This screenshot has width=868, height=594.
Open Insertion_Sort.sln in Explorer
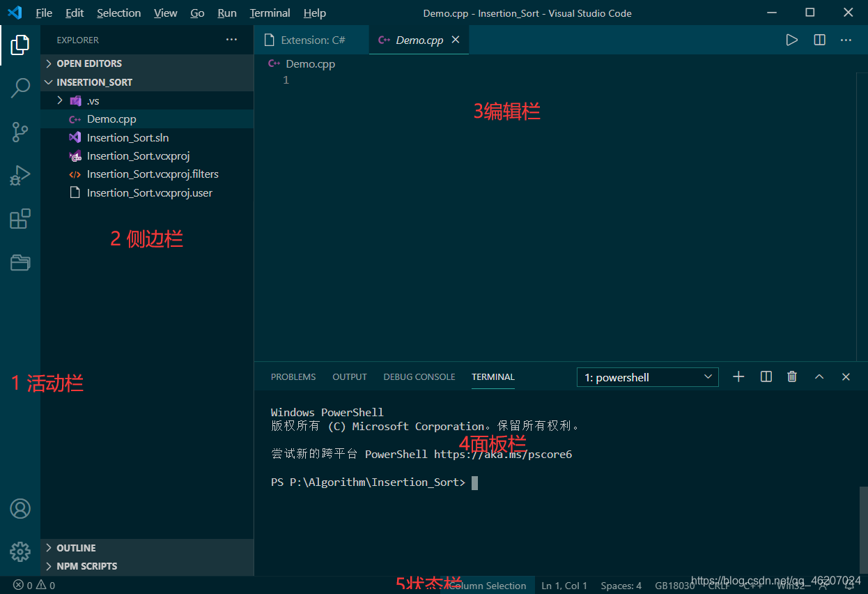click(147, 137)
